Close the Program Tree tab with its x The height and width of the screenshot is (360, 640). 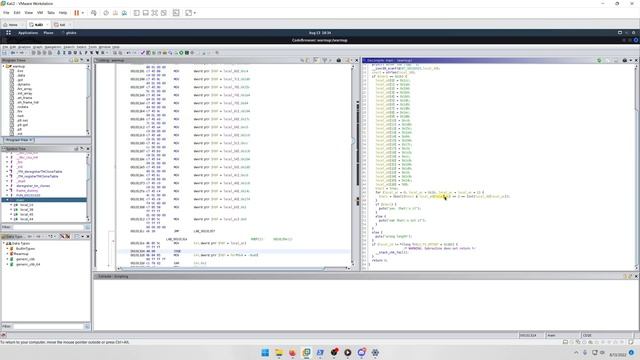[x=31, y=140]
